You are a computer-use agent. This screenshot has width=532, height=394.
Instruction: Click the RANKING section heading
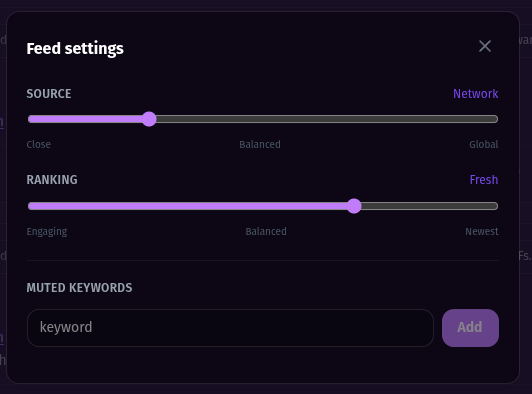coord(52,180)
